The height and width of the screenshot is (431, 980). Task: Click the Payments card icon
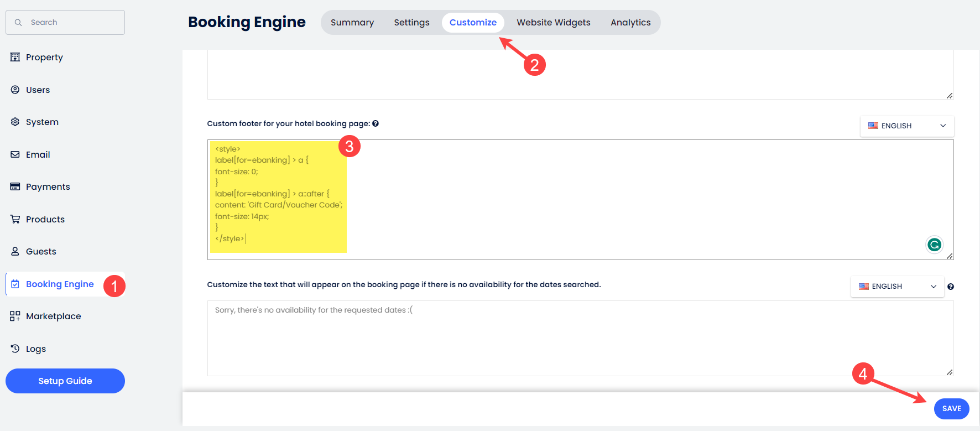pyautogui.click(x=15, y=186)
